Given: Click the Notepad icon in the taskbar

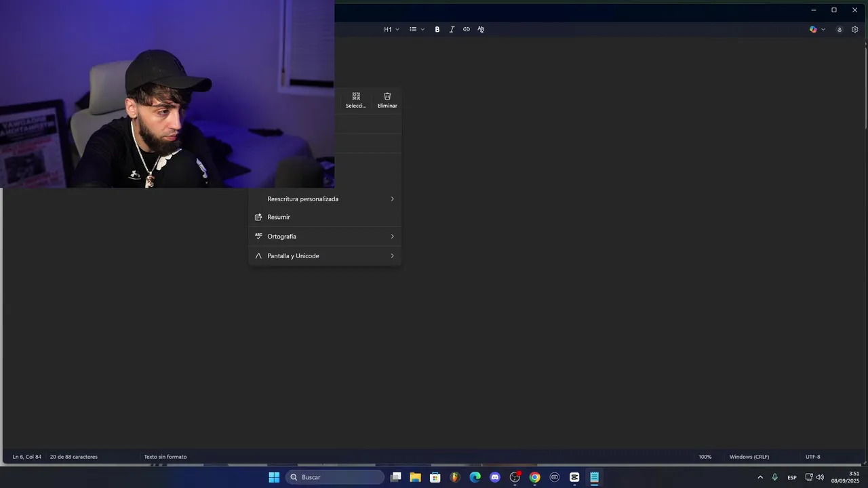Looking at the screenshot, I should 594,477.
